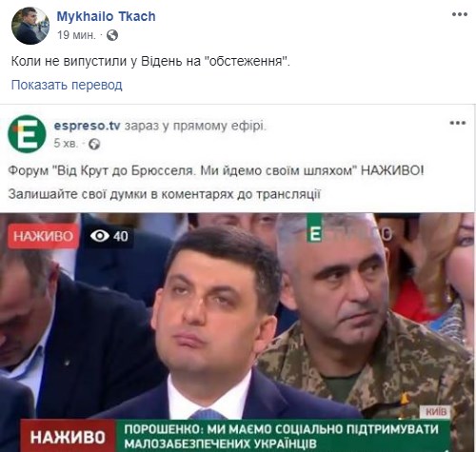Click the 19 мин. timestamp
The width and height of the screenshot is (476, 452).
pos(76,35)
